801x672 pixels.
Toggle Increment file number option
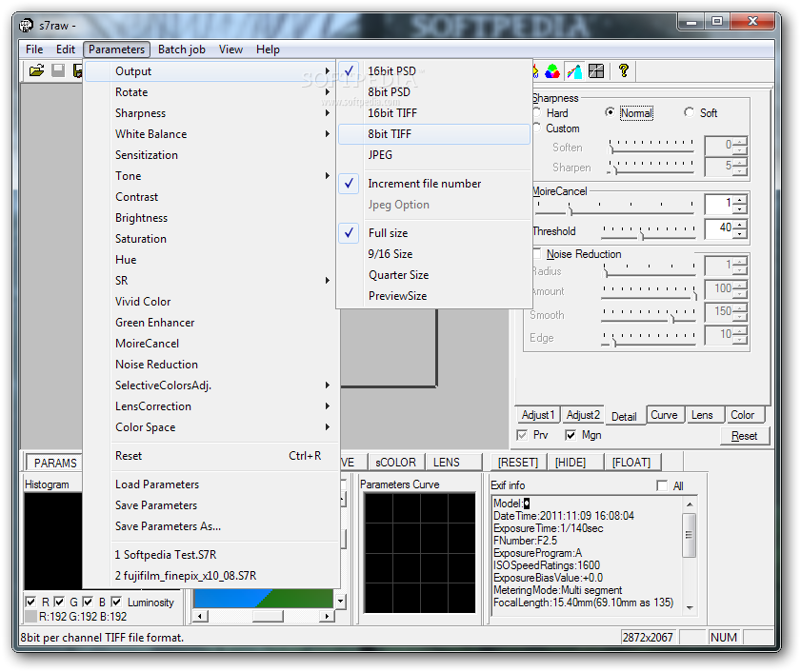coord(434,184)
